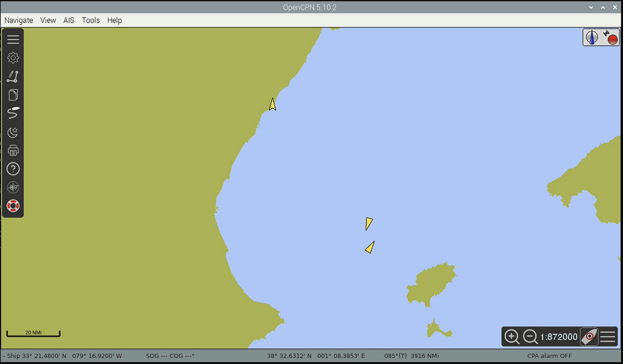Click the GPS status compass widget
Viewport: 623px width, 364px height.
point(13,187)
